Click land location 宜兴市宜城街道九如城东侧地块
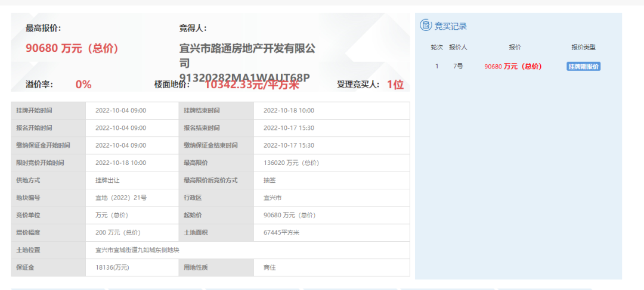Image resolution: width=644 pixels, height=290 pixels. (137, 250)
